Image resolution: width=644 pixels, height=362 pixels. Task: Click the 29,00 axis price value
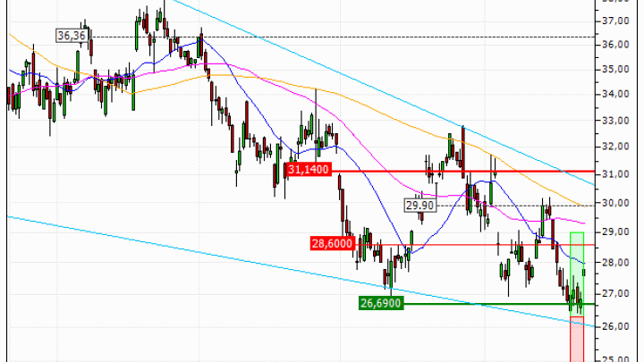pyautogui.click(x=615, y=232)
